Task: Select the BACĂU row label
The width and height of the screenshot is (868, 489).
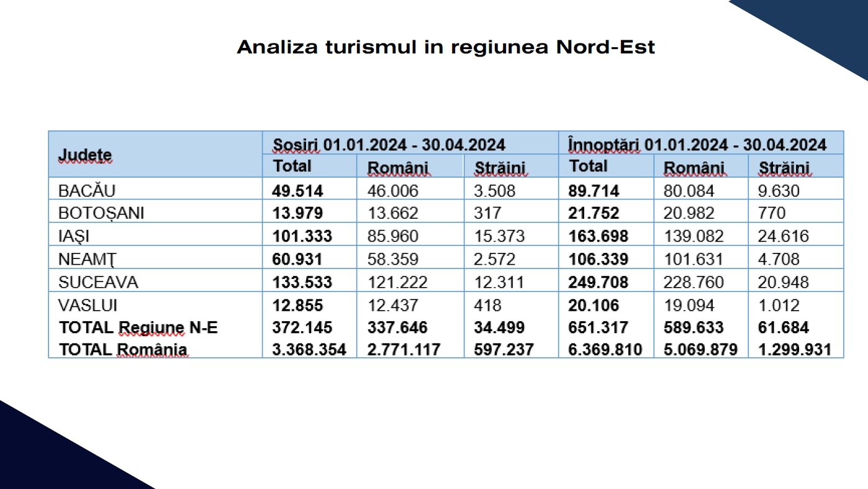Action: pos(87,190)
